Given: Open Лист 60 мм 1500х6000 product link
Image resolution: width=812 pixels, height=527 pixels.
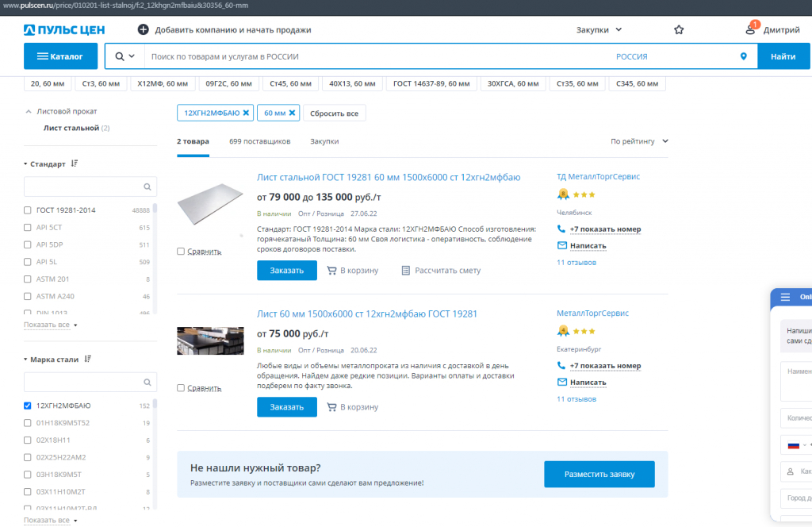Looking at the screenshot, I should click(366, 314).
